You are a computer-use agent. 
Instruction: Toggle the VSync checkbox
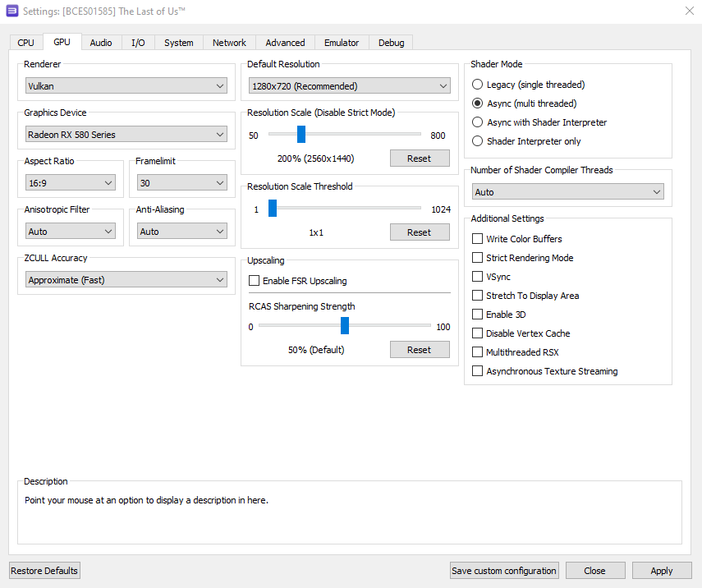478,277
